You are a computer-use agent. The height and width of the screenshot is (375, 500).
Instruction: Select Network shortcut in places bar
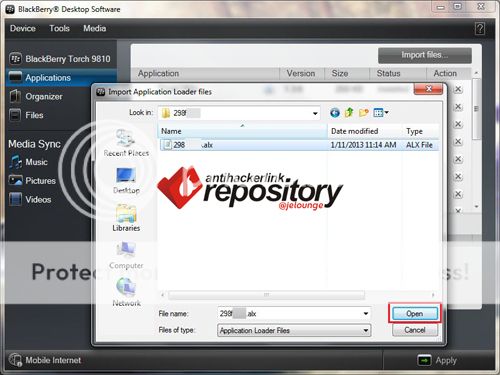126,292
